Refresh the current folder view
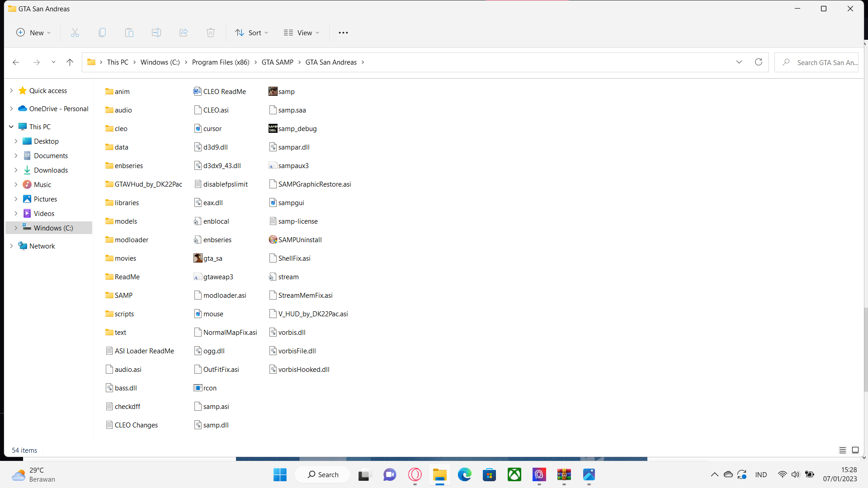The width and height of the screenshot is (868, 488). (759, 62)
